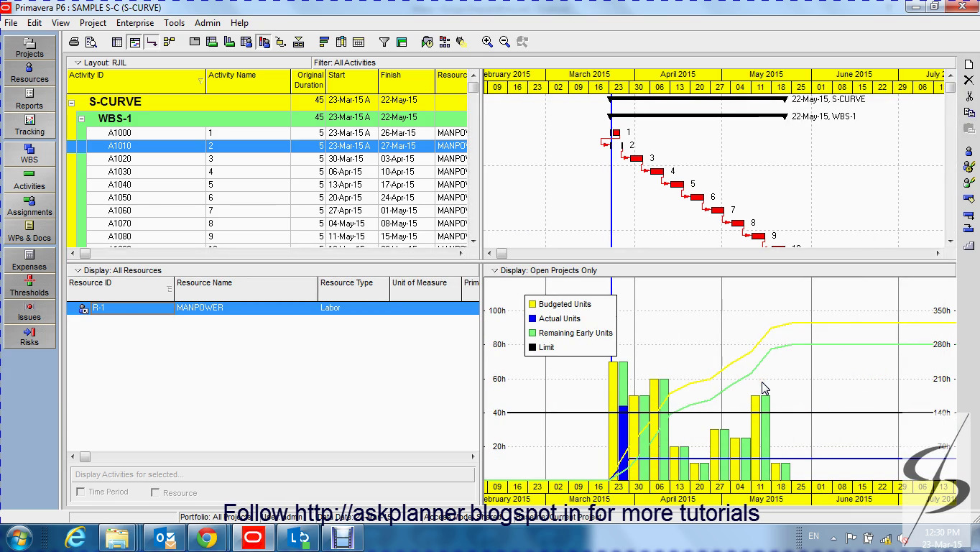Visit the askplanner.blogspot.in link
The image size is (980, 552).
tap(453, 512)
